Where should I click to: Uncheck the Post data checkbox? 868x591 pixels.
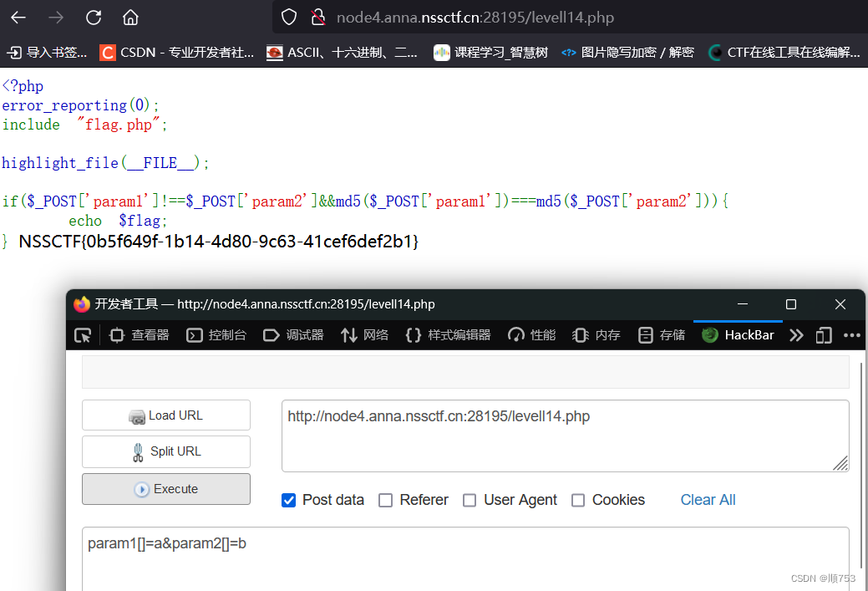click(288, 500)
